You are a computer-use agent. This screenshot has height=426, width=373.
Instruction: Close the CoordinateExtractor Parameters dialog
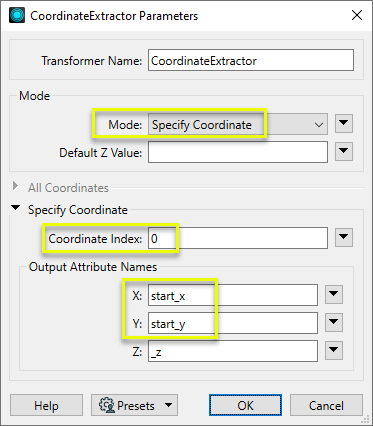click(x=357, y=15)
